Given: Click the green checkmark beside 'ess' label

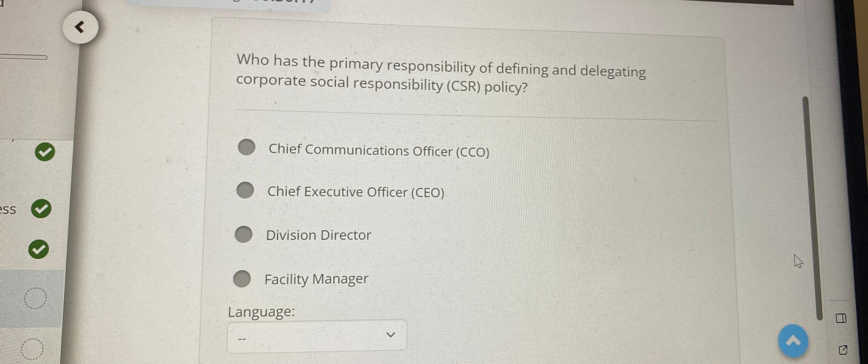Looking at the screenshot, I should (x=40, y=208).
